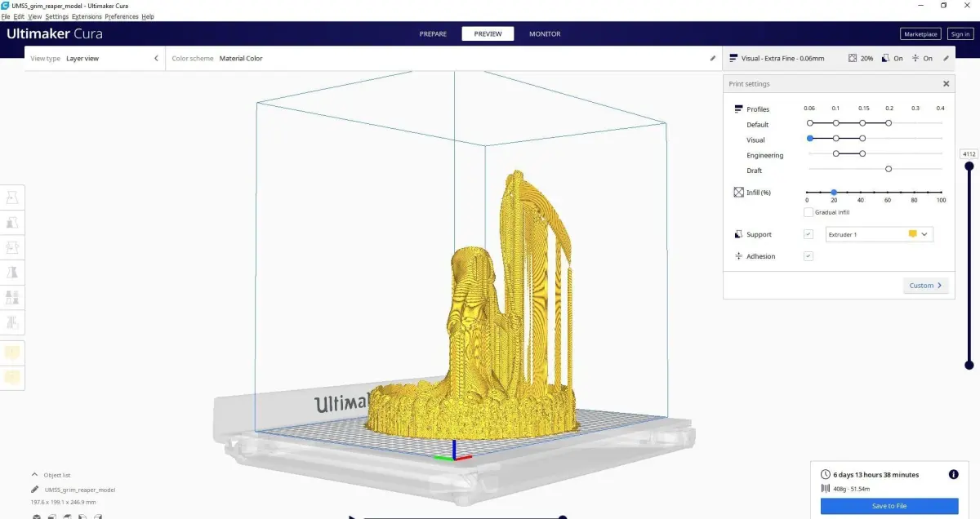Open Per Model Settings tool
Image resolution: width=980 pixels, height=519 pixels.
point(12,298)
